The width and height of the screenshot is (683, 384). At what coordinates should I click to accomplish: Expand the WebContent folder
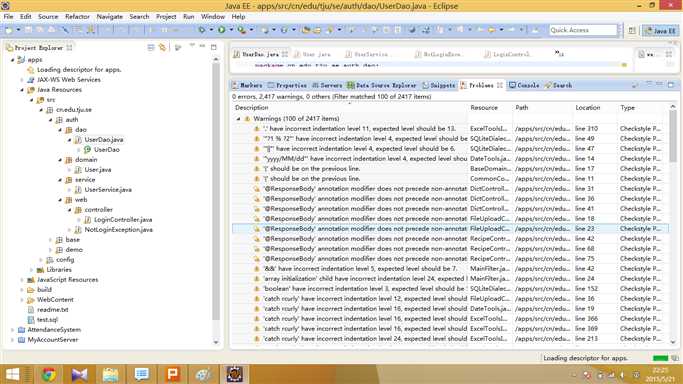click(x=22, y=300)
